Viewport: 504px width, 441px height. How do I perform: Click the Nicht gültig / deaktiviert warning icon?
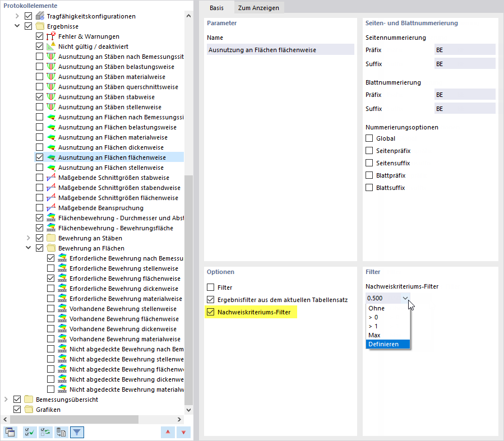[x=51, y=47]
